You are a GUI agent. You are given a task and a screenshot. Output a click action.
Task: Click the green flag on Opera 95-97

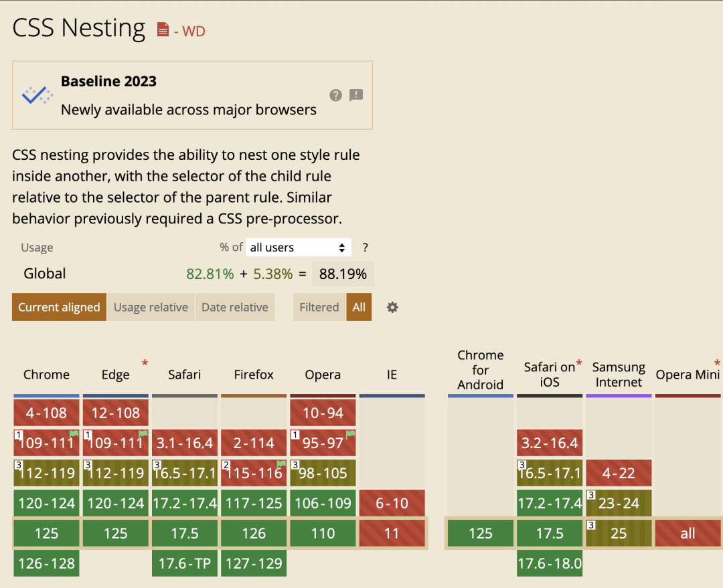(350, 433)
